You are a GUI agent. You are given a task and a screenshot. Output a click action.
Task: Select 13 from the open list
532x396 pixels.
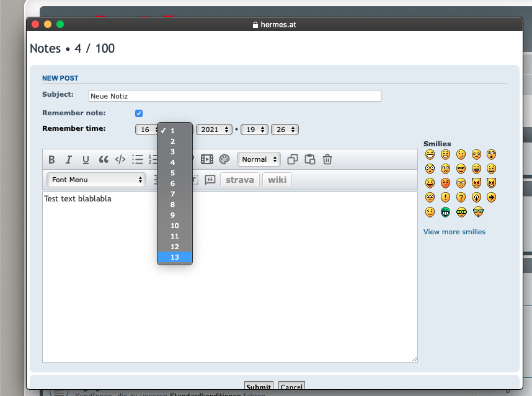[x=175, y=257]
